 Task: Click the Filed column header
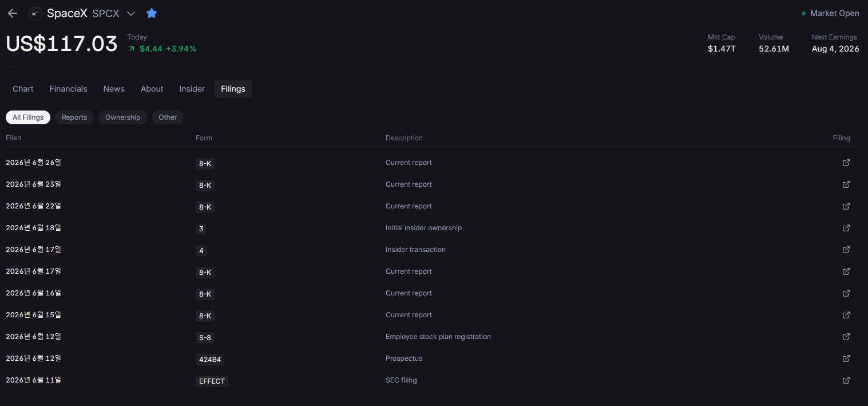14,138
